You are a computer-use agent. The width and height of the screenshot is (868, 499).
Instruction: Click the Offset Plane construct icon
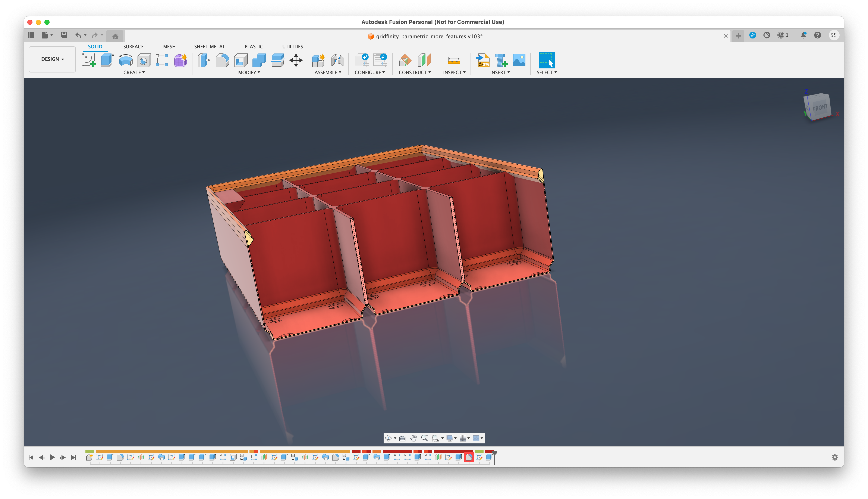pos(405,60)
